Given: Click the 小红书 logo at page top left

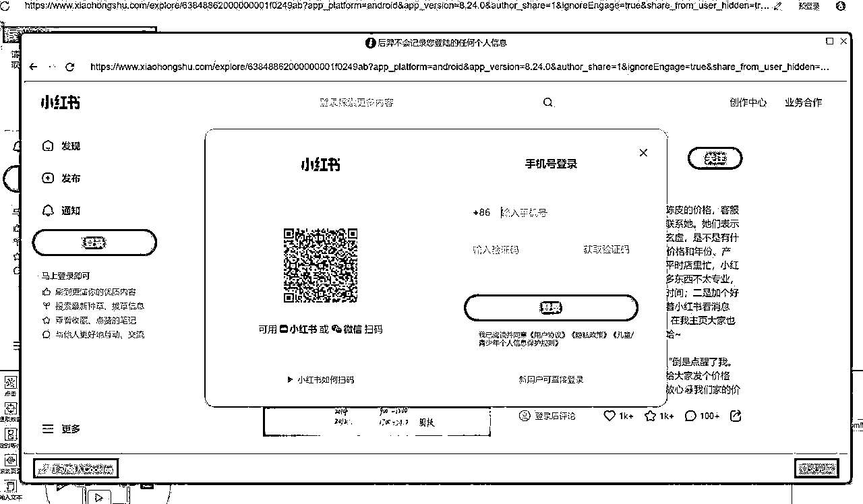Looking at the screenshot, I should [x=60, y=102].
